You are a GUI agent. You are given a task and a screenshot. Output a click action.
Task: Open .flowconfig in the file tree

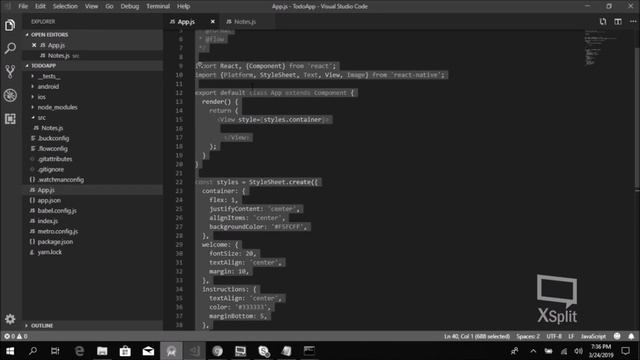pyautogui.click(x=53, y=149)
